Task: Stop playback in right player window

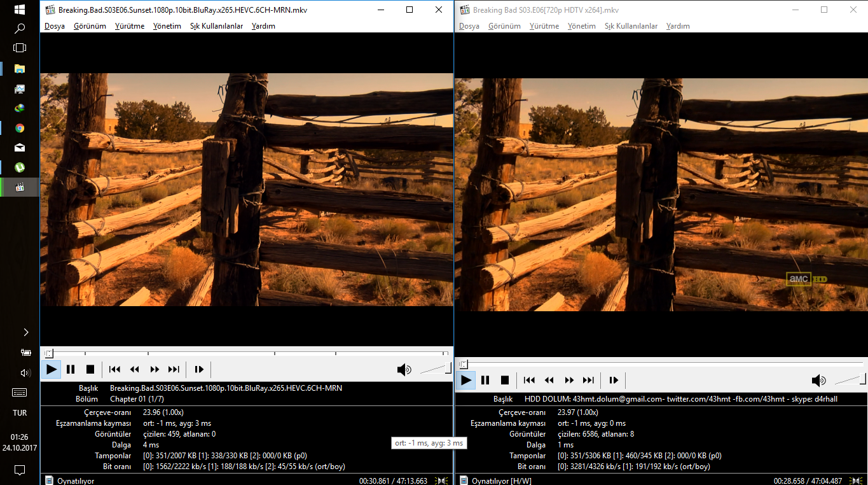Action: coord(505,380)
